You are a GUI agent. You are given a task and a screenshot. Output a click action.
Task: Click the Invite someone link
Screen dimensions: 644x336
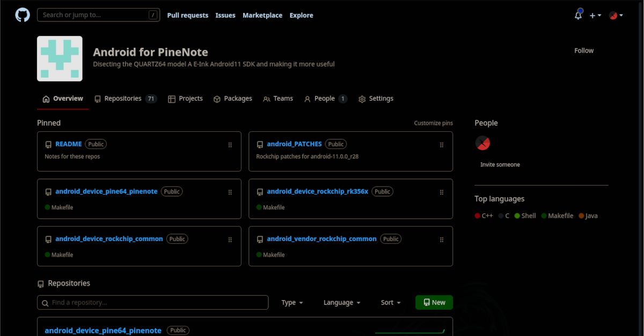click(500, 165)
